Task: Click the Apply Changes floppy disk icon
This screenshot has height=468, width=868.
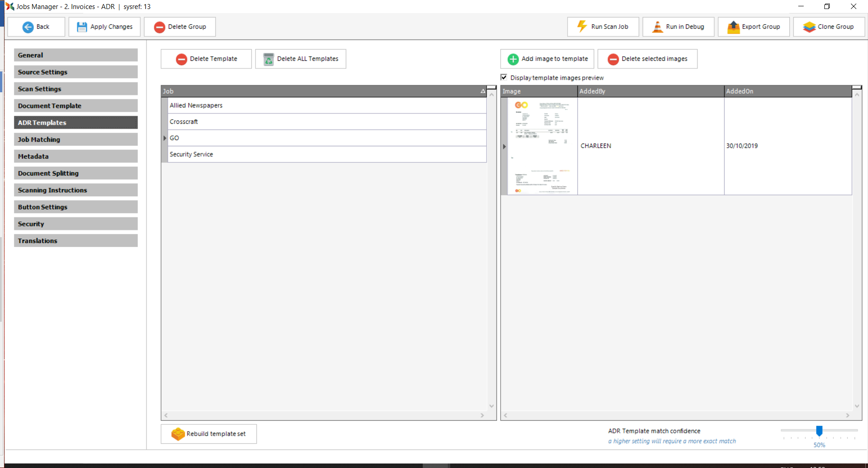Action: [82, 27]
